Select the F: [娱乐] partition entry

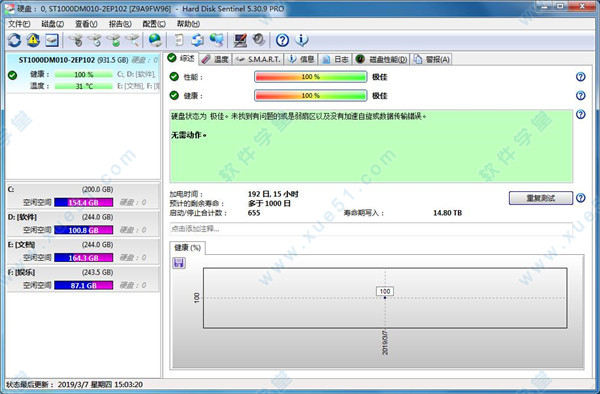point(83,278)
